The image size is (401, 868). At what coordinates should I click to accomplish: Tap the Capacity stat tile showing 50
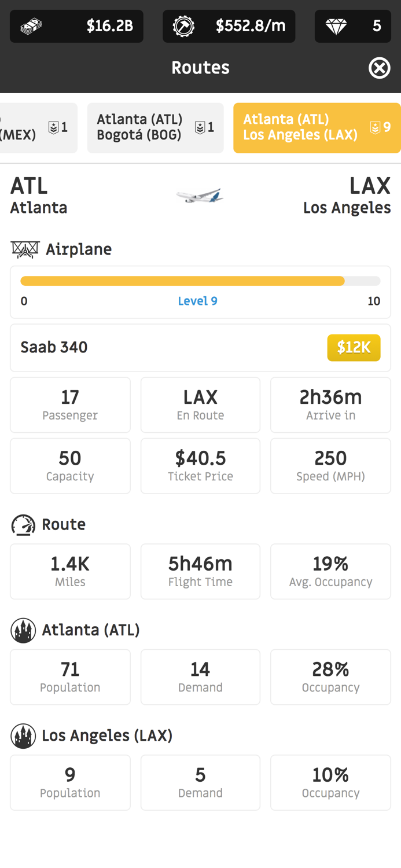point(70,465)
